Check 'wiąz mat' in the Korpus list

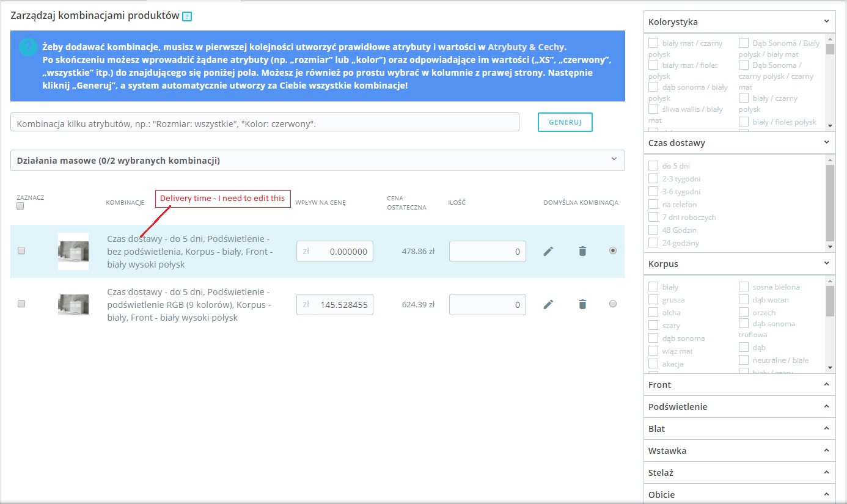click(653, 351)
